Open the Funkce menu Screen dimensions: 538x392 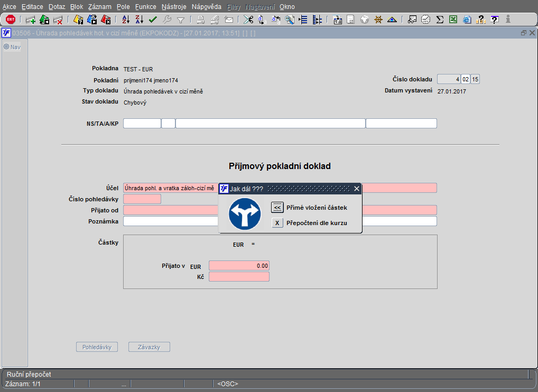(x=145, y=7)
